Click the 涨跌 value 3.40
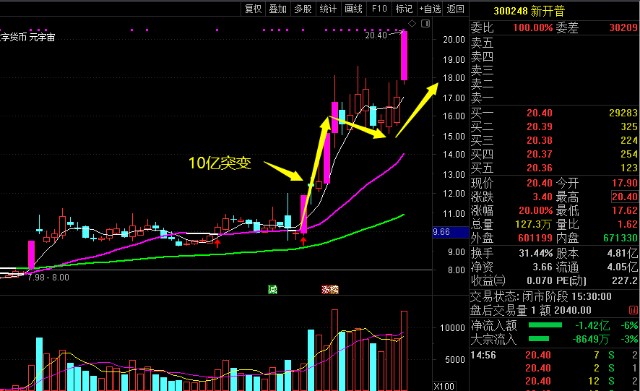 [x=543, y=197]
